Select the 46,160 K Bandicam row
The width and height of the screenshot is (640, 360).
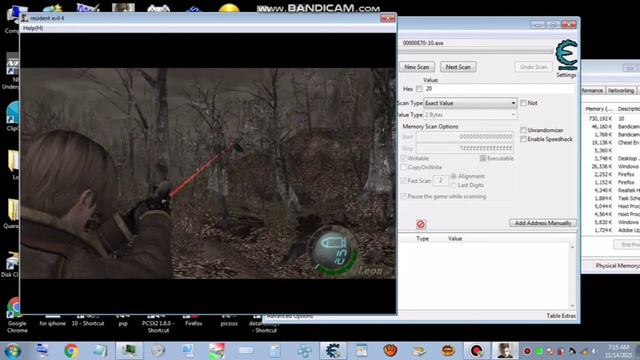[x=611, y=127]
